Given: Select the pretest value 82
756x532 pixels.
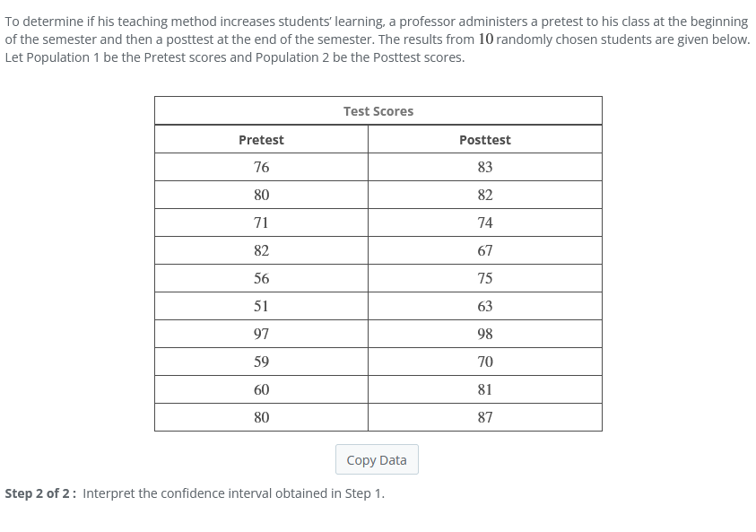Looking at the screenshot, I should click(261, 249).
